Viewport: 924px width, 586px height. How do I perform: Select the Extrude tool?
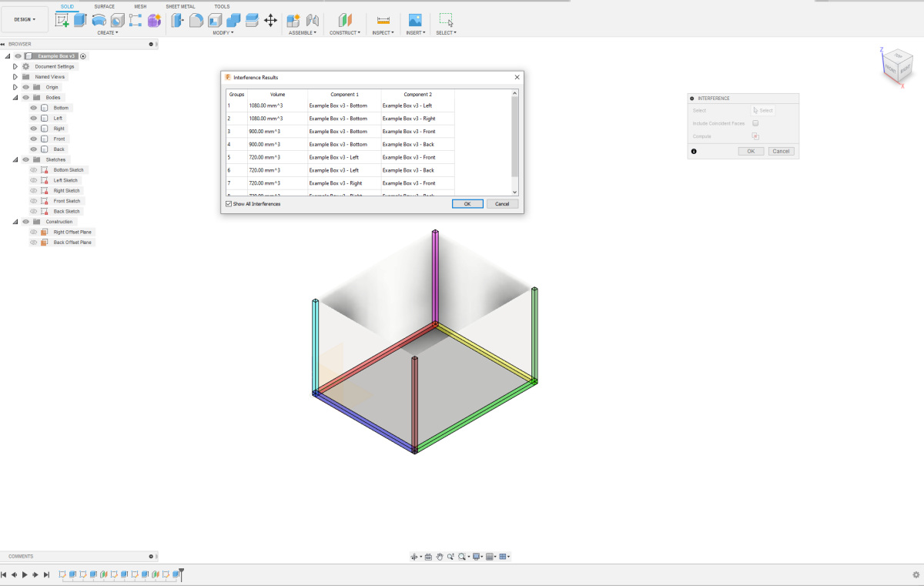point(80,21)
